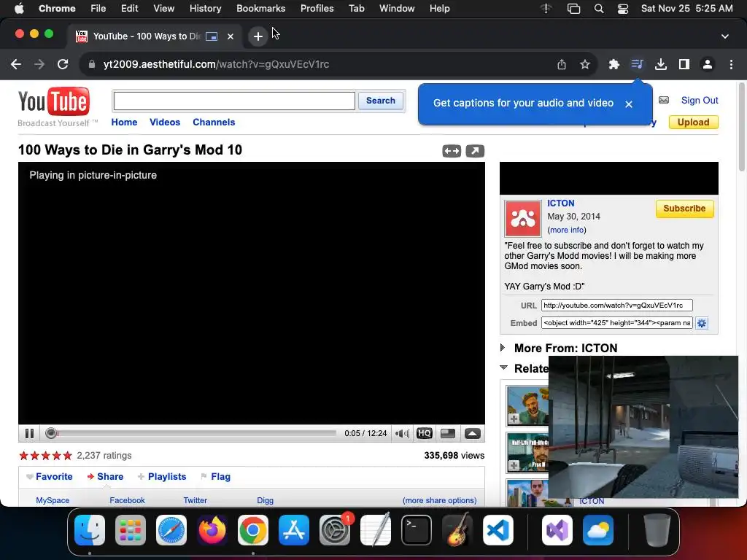Switch the player to small-size mode

(448, 433)
